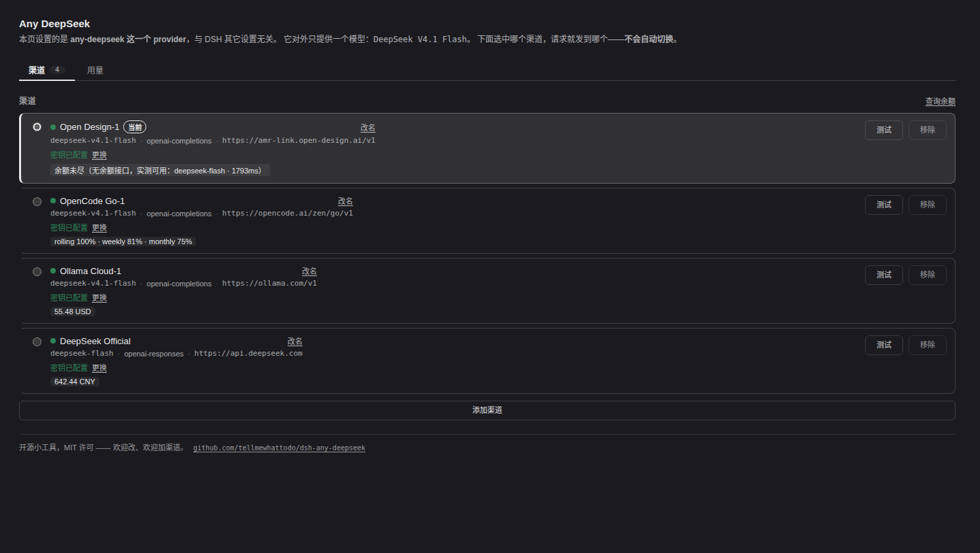This screenshot has height=553, width=980.
Task: Rename Ollama Cloud-1 via 改名
Action: [x=309, y=271]
